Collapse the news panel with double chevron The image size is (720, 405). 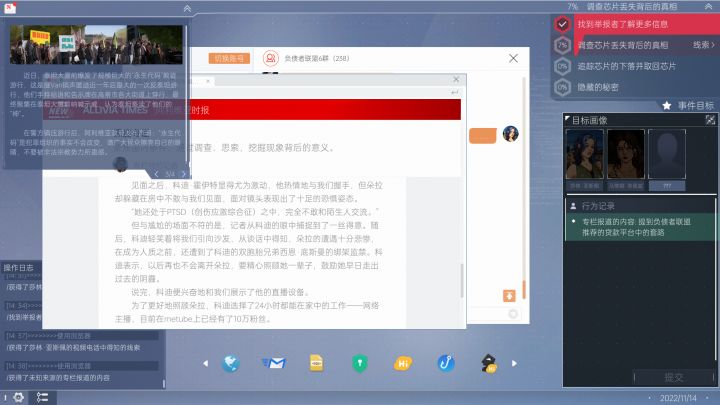click(x=187, y=8)
